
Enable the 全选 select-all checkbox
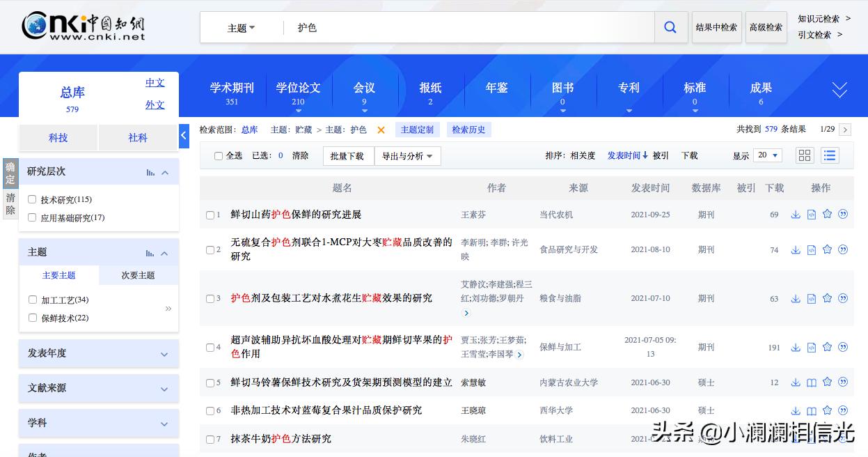[x=219, y=156]
